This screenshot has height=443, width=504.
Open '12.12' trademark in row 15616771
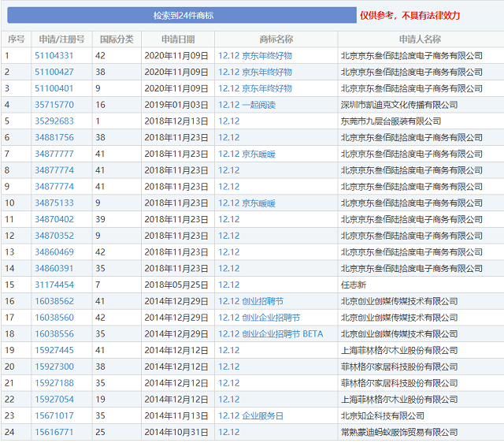coord(229,433)
